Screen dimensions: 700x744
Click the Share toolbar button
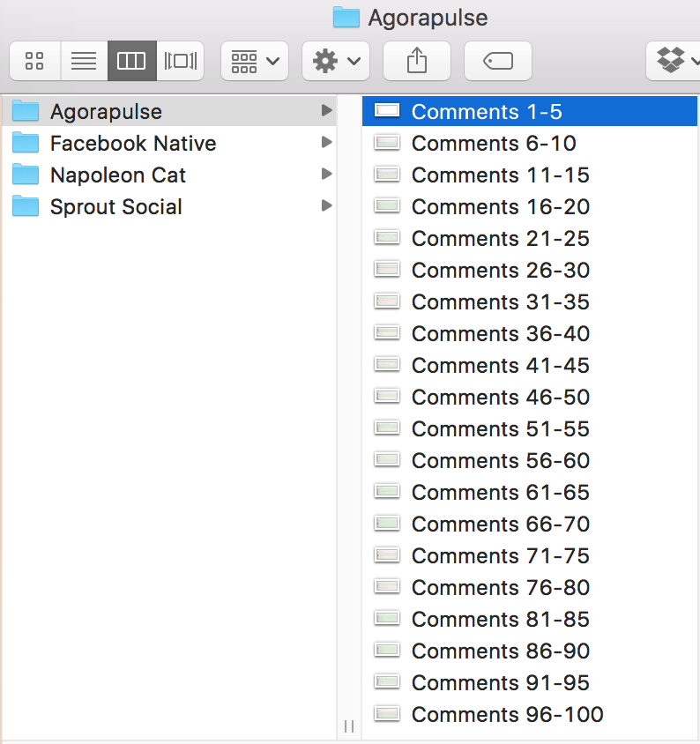click(x=417, y=61)
